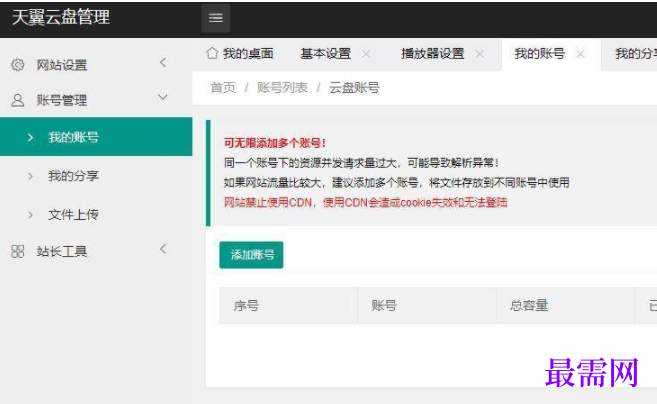Image resolution: width=657 pixels, height=404 pixels.
Task: Click the 添加账号 button
Action: tap(251, 254)
